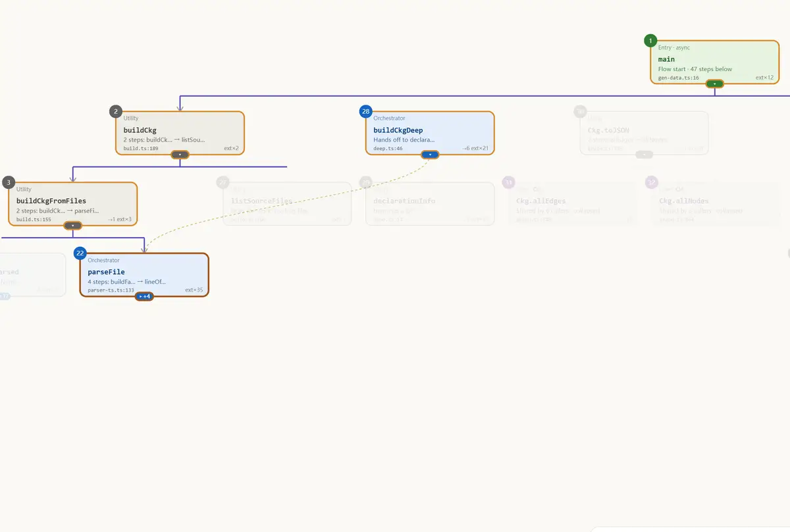Expand parseFile's +4 hidden steps pill

click(x=144, y=296)
